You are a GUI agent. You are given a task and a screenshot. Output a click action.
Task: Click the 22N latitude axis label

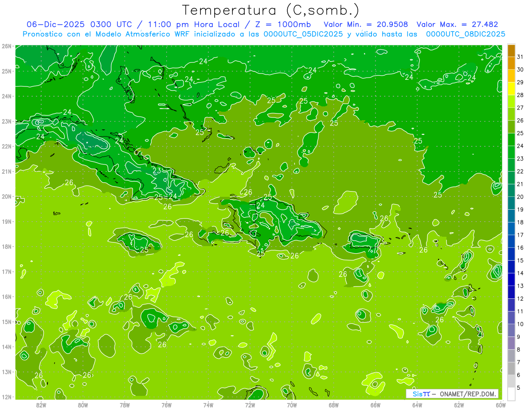point(7,146)
